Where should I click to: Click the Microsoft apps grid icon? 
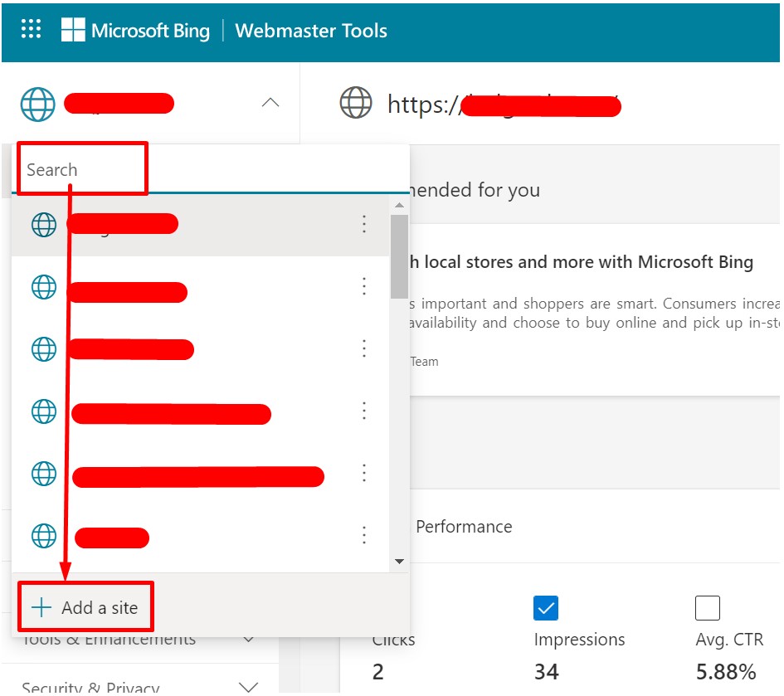[30, 29]
